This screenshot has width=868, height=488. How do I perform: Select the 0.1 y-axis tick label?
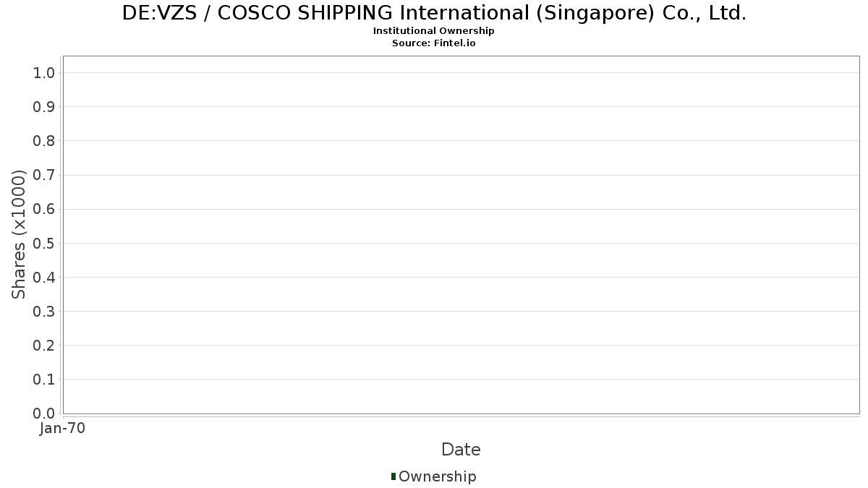click(x=44, y=380)
